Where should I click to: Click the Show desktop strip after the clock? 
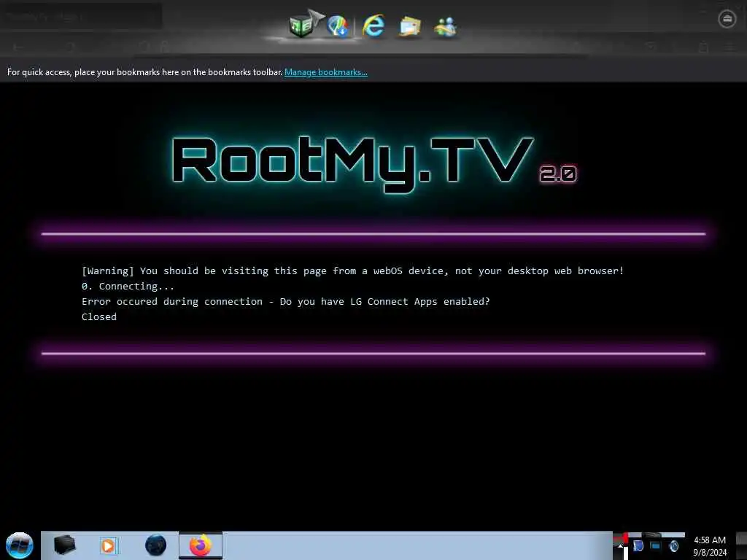pos(742,545)
